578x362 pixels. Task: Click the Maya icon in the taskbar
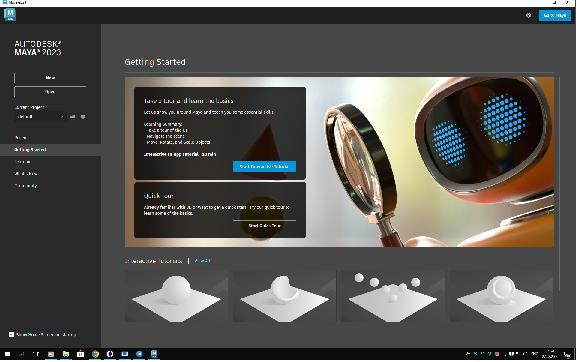click(154, 354)
